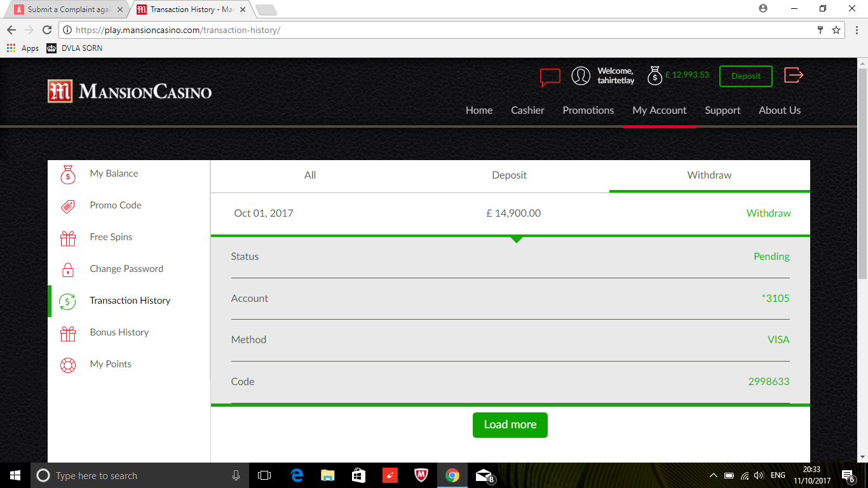
Task: Switch to the All transactions tab
Action: click(x=310, y=175)
